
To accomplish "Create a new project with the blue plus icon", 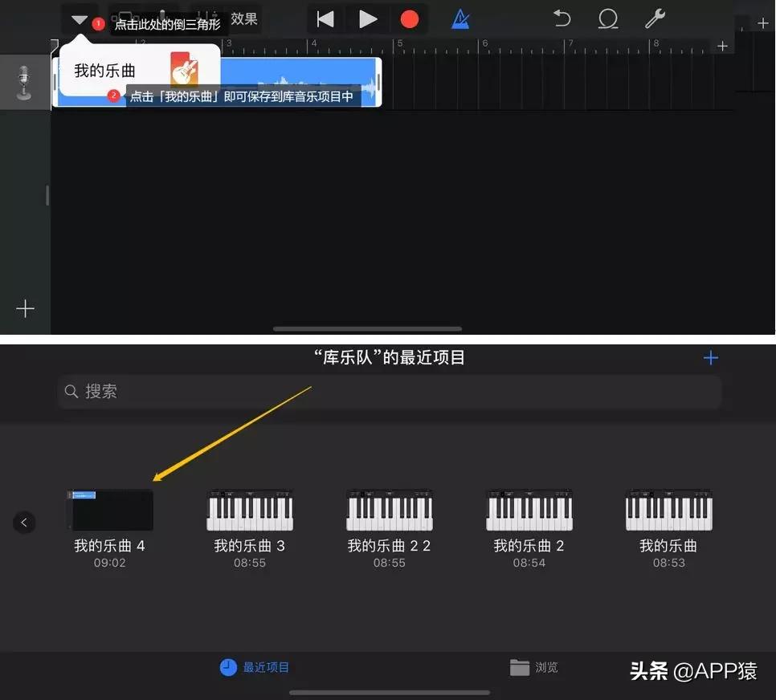I will tap(710, 358).
